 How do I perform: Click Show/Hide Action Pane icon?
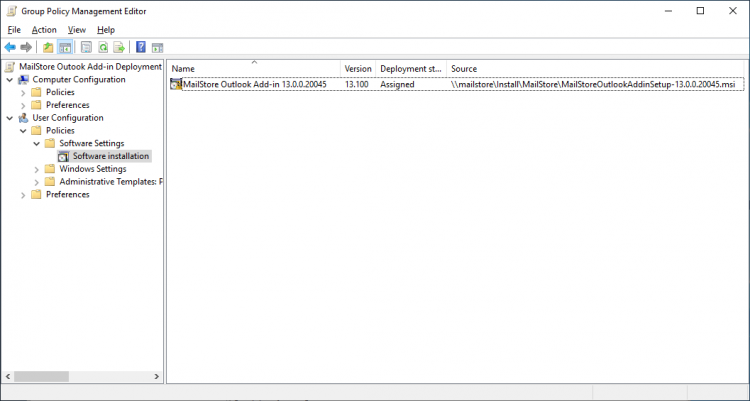pos(157,47)
